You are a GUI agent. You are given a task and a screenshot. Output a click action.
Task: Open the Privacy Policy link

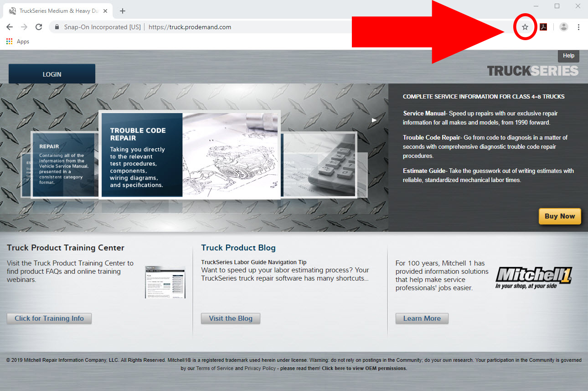pyautogui.click(x=260, y=368)
